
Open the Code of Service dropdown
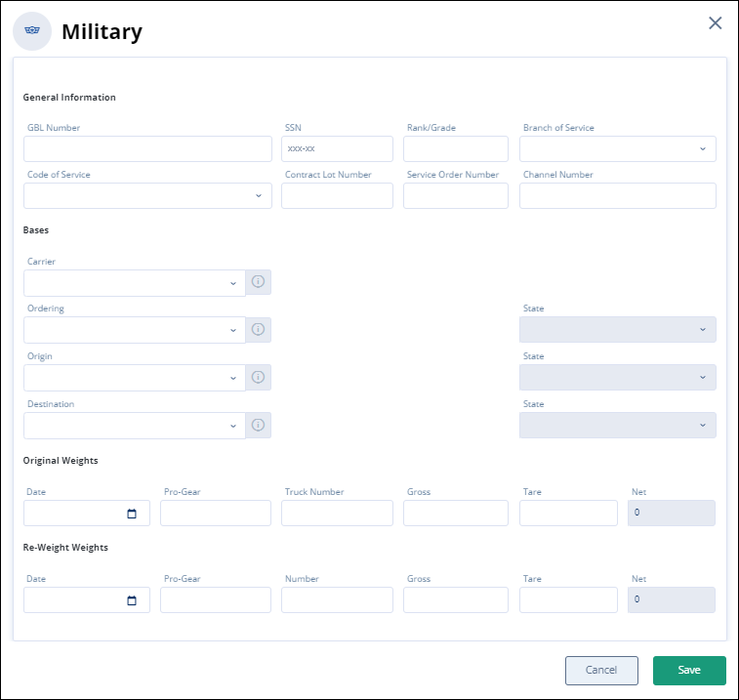tap(147, 195)
